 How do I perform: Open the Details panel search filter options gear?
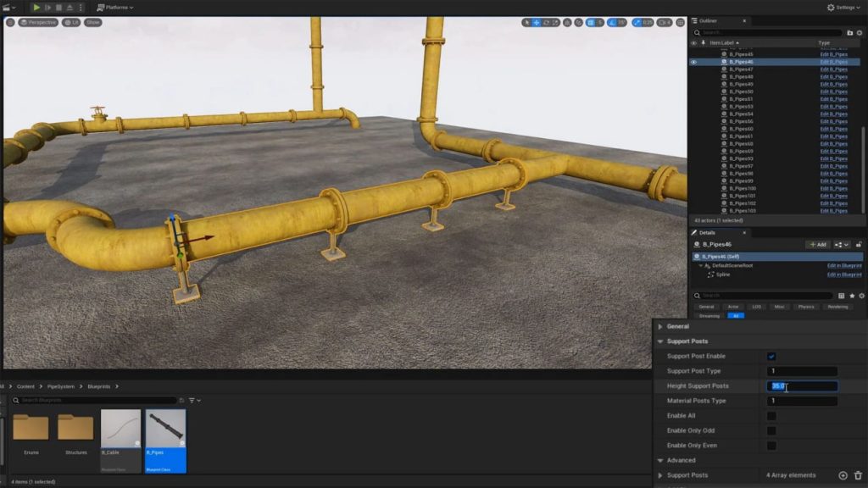(x=861, y=296)
